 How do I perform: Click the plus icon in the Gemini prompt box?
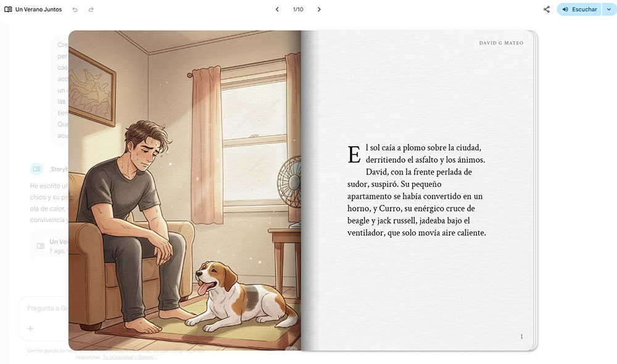coord(29,329)
